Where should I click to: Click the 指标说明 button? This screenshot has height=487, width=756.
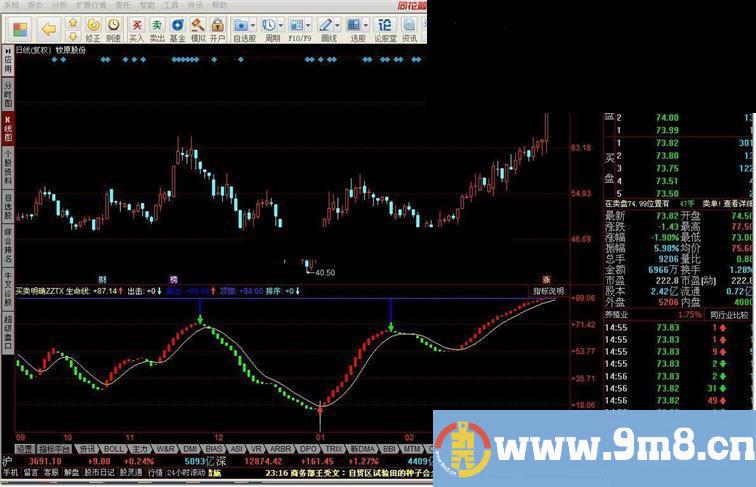click(547, 291)
